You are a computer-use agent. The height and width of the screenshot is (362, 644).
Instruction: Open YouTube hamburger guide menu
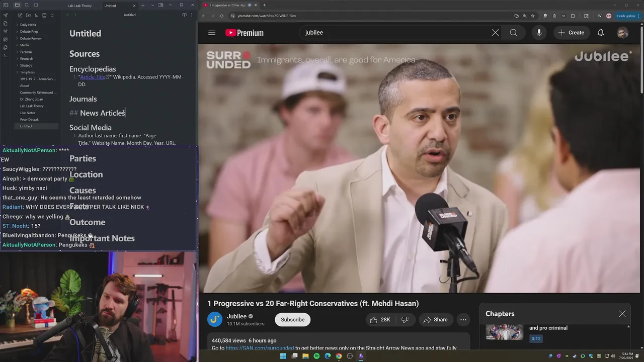212,33
